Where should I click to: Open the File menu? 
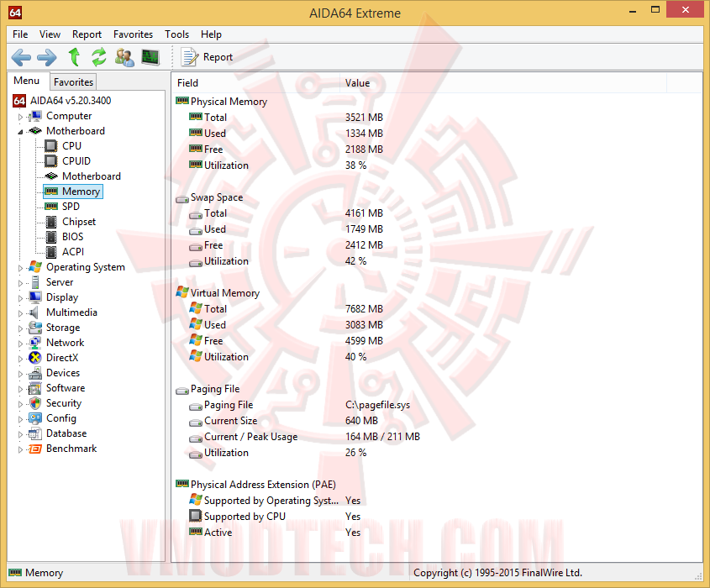pos(20,34)
